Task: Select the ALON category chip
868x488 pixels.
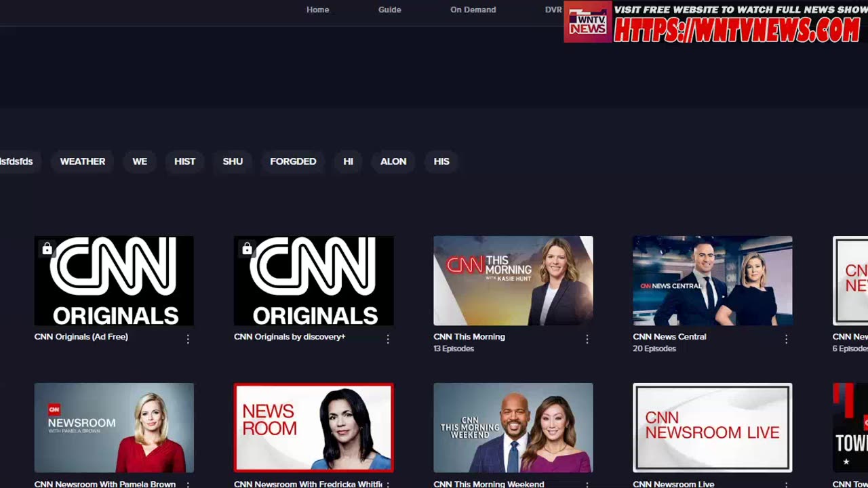Action: 393,161
